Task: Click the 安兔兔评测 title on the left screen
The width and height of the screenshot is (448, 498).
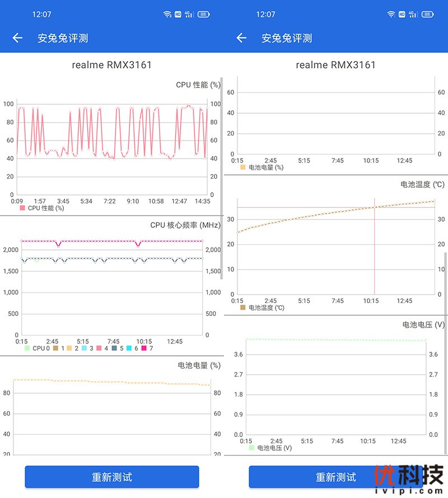Action: click(63, 38)
